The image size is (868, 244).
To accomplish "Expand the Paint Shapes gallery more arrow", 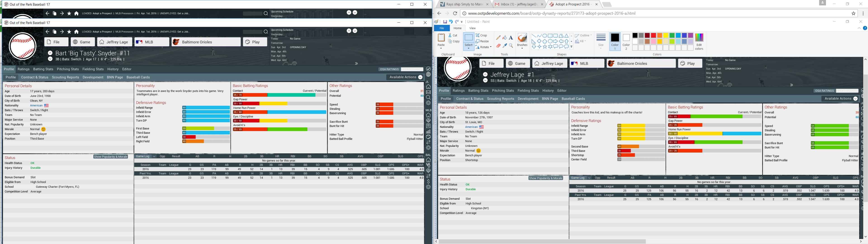I will [x=572, y=47].
